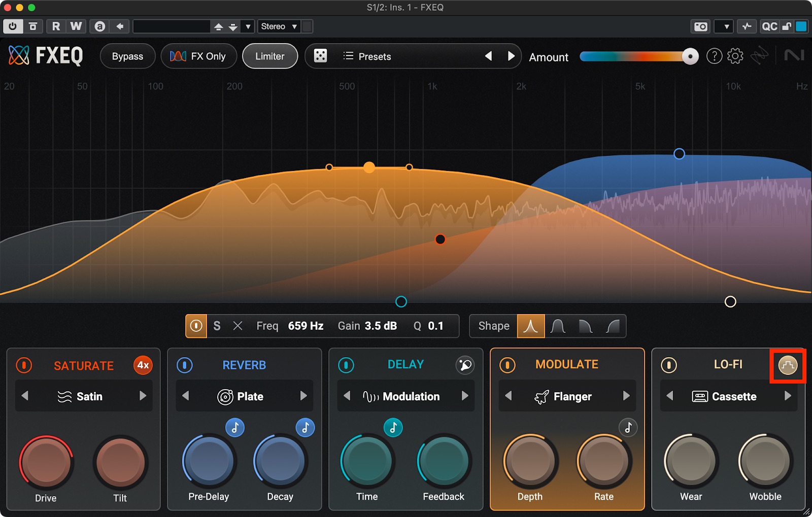
Task: Select the next Saturate type after Satin
Action: tap(143, 396)
